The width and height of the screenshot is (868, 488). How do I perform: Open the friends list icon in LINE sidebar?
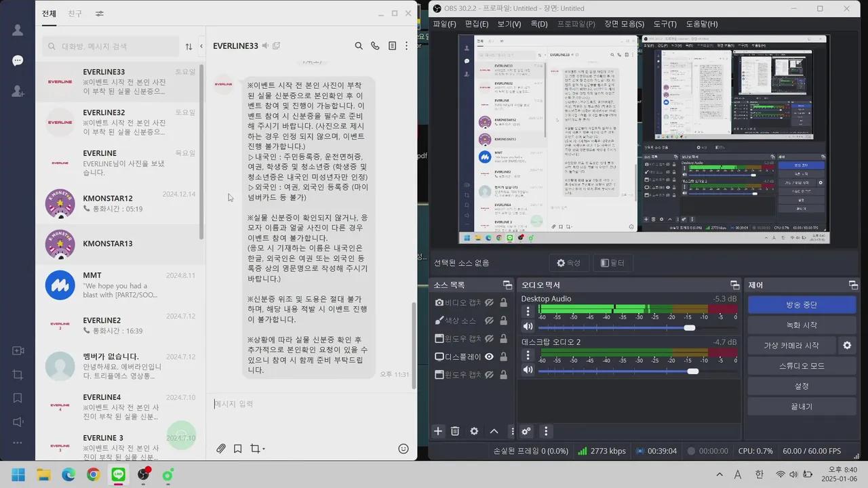pos(18,30)
